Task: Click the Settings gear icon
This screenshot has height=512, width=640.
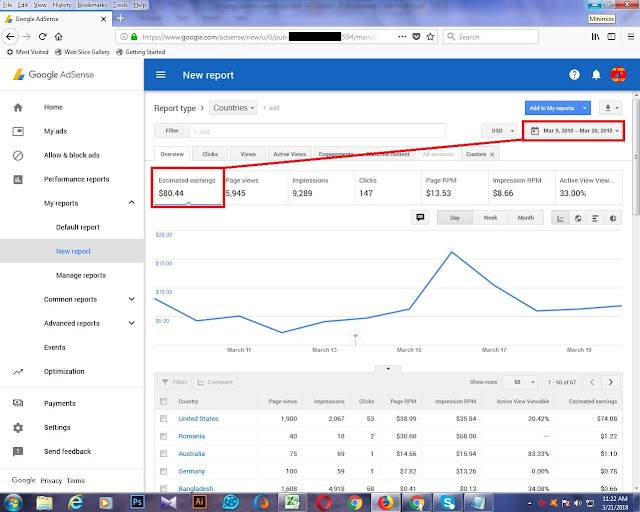Action: coord(18,427)
